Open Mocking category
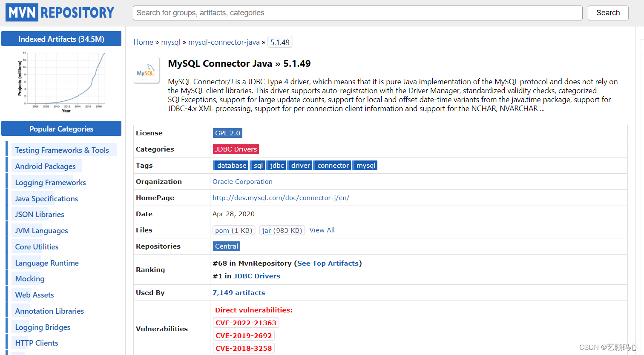 (x=30, y=278)
